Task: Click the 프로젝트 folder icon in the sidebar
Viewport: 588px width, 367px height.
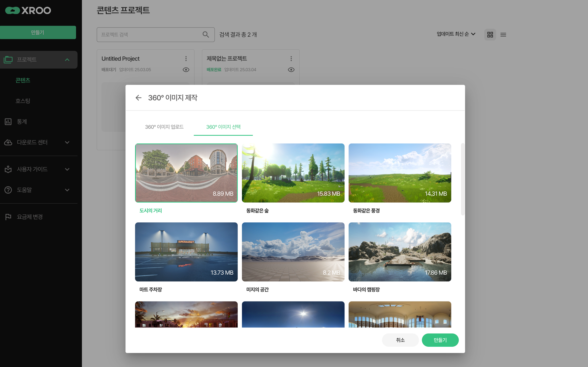Action: coord(8,60)
